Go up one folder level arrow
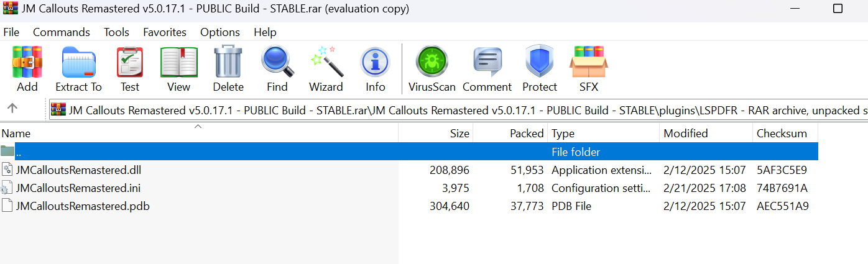The height and width of the screenshot is (264, 868). pyautogui.click(x=12, y=108)
